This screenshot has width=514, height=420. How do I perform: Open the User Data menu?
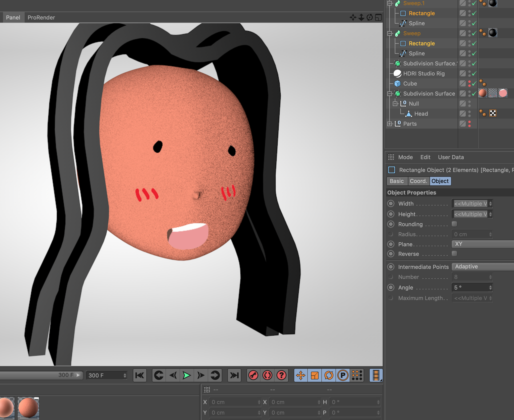coord(451,157)
